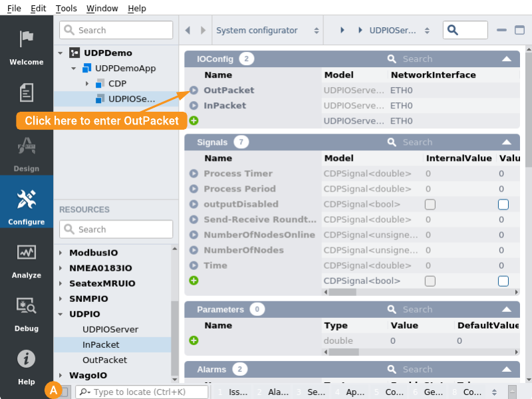Open the Tools menu
Viewport: 532px width, 399px height.
66,9
